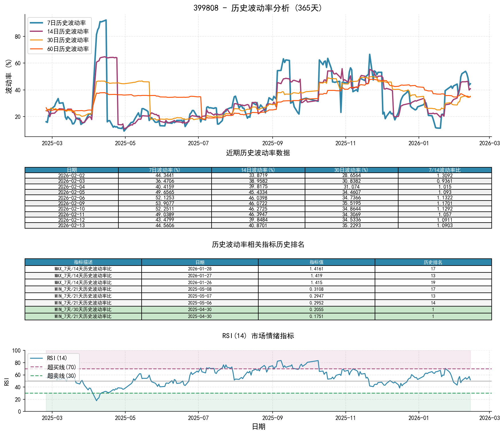This screenshot has width=504, height=434.
Task: Select the 7/14波动率比 column header
Action: (x=445, y=170)
